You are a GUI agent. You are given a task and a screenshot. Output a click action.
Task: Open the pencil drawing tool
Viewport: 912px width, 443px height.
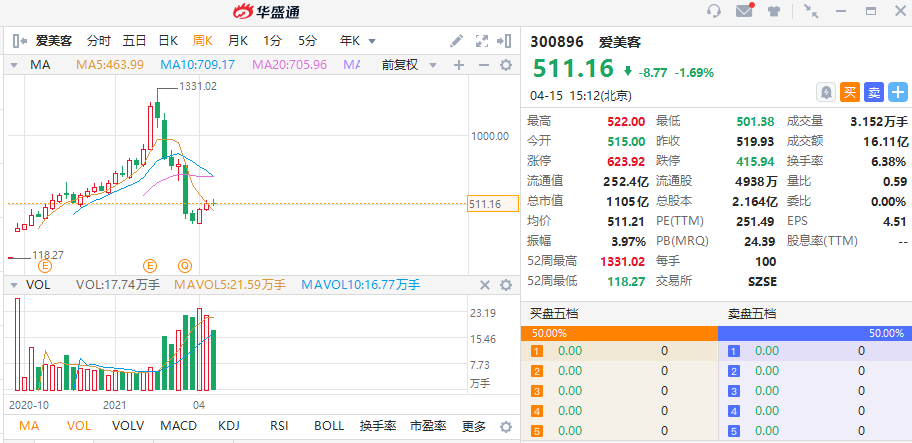tap(456, 41)
